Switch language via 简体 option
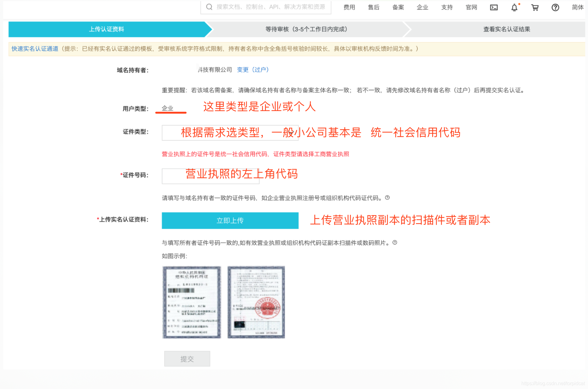Image resolution: width=588 pixels, height=389 pixels. (577, 7)
